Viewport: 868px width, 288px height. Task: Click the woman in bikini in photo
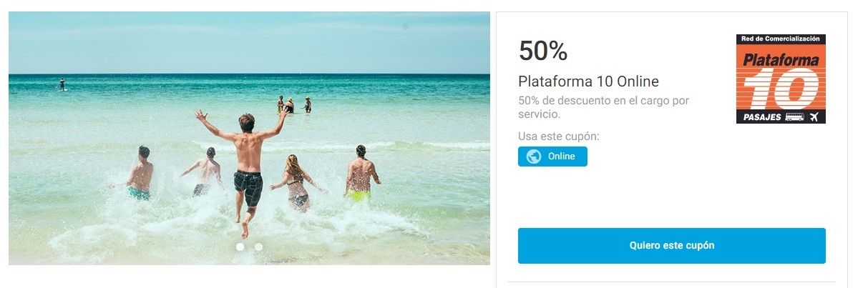pyautogui.click(x=296, y=182)
